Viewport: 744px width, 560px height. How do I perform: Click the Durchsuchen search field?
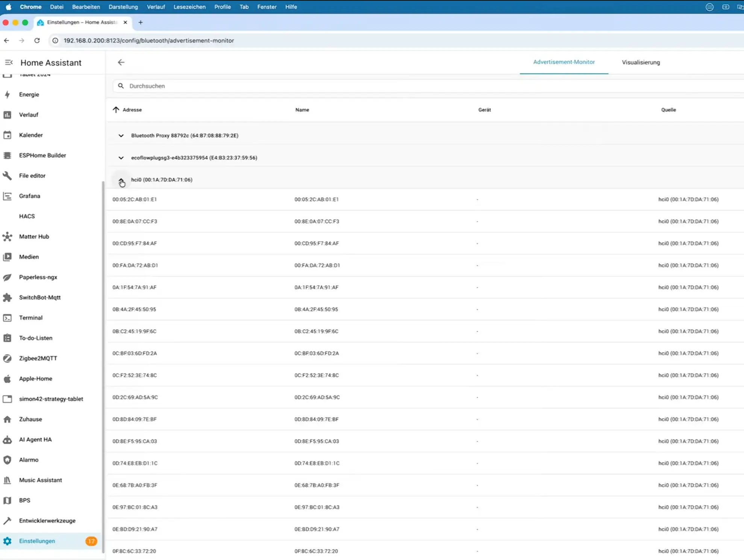[x=429, y=86]
